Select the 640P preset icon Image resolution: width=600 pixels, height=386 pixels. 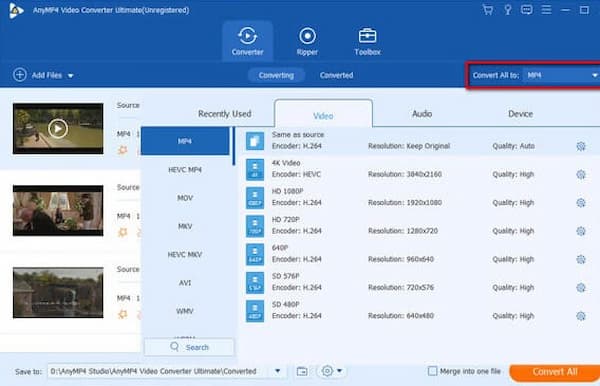tap(255, 254)
